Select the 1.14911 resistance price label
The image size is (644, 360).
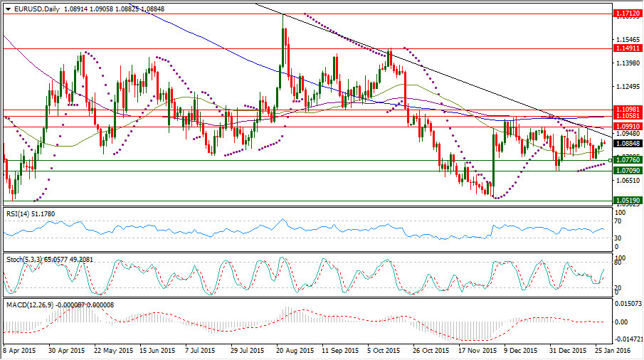point(627,48)
